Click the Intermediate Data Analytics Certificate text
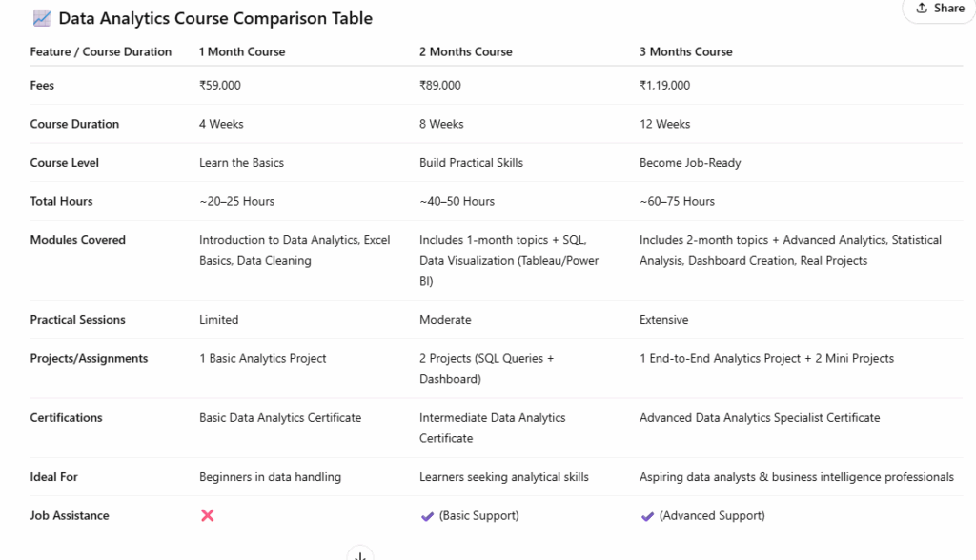Screen dimensions: 976x560 pyautogui.click(x=492, y=428)
